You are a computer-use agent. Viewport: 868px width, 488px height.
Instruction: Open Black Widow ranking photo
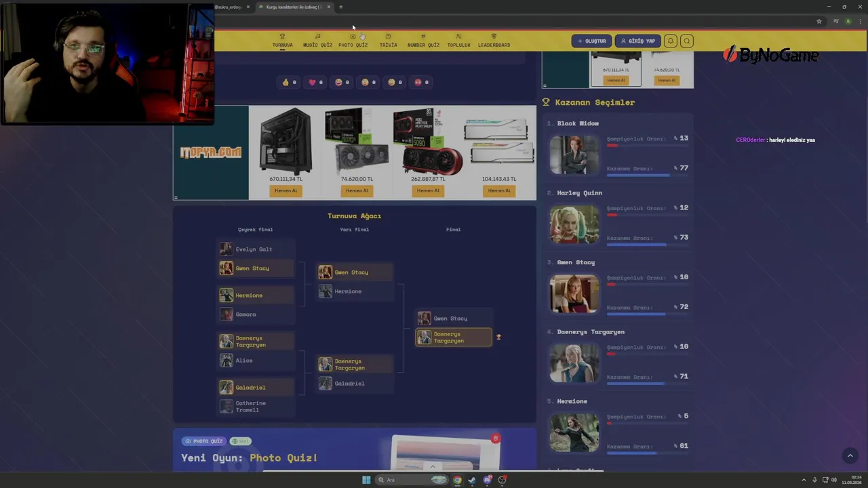coord(574,155)
